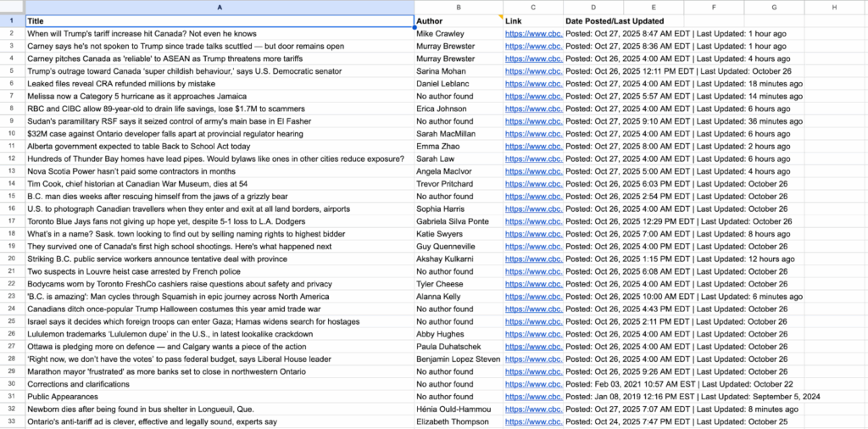Select 'Alberta government expected to table' cell

(x=220, y=147)
